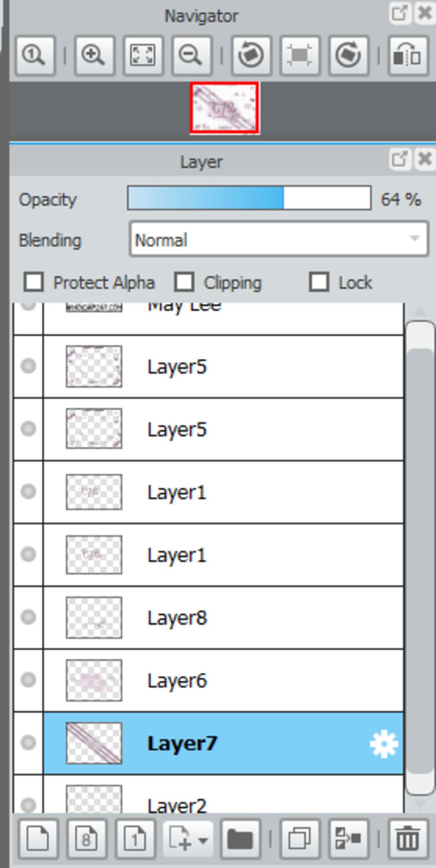This screenshot has height=868, width=436.
Task: Open the Blending mode dropdown
Action: click(279, 239)
